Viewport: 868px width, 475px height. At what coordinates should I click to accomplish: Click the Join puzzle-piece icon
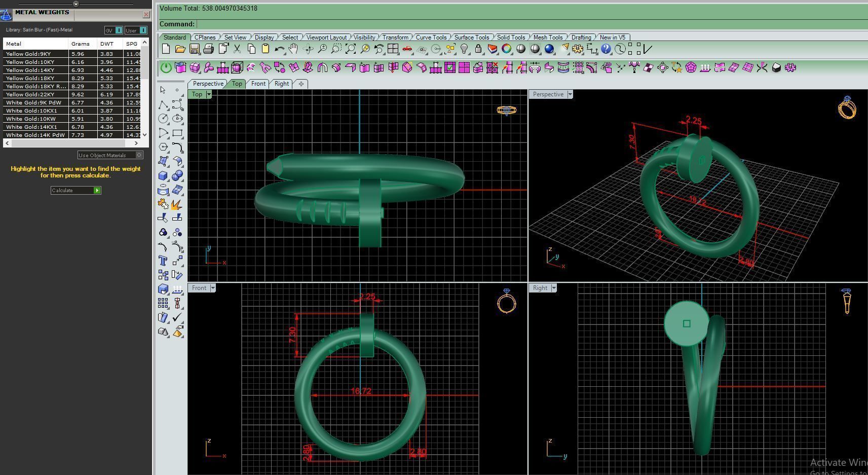[163, 204]
